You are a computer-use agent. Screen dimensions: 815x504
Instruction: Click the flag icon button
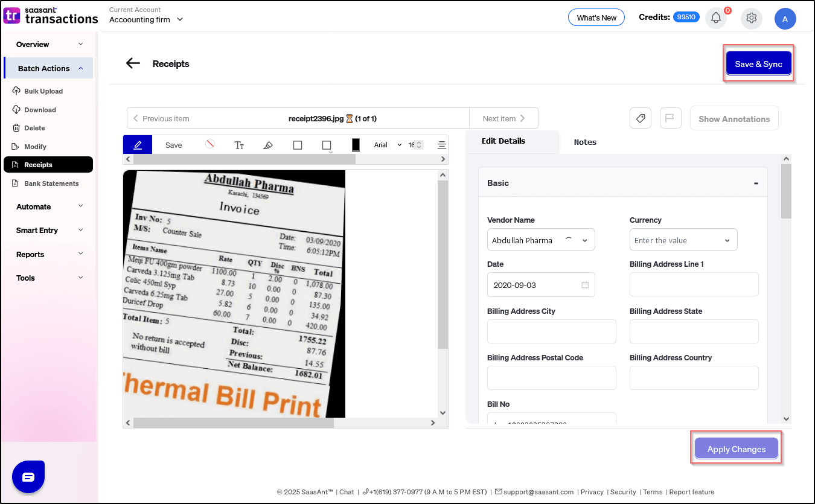[670, 118]
